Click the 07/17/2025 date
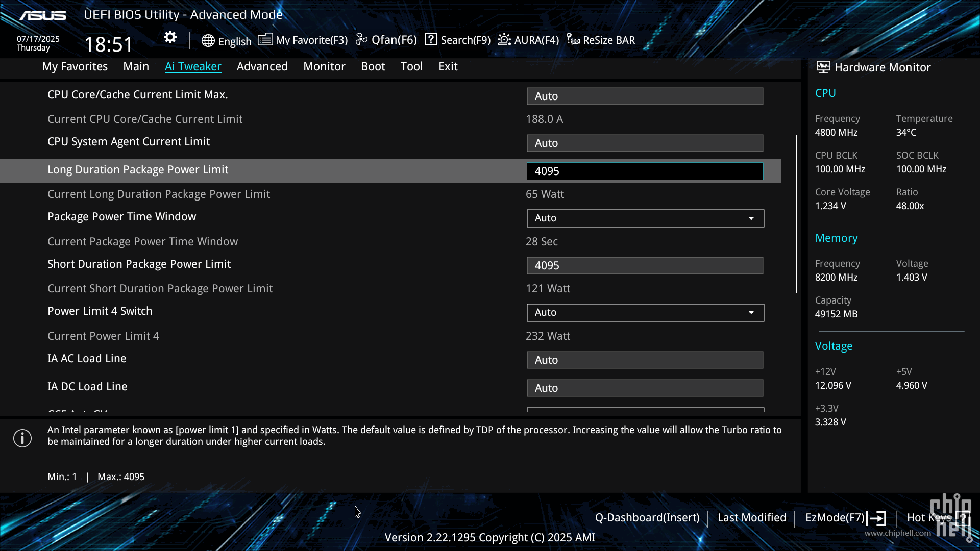The image size is (980, 551). pyautogui.click(x=38, y=39)
